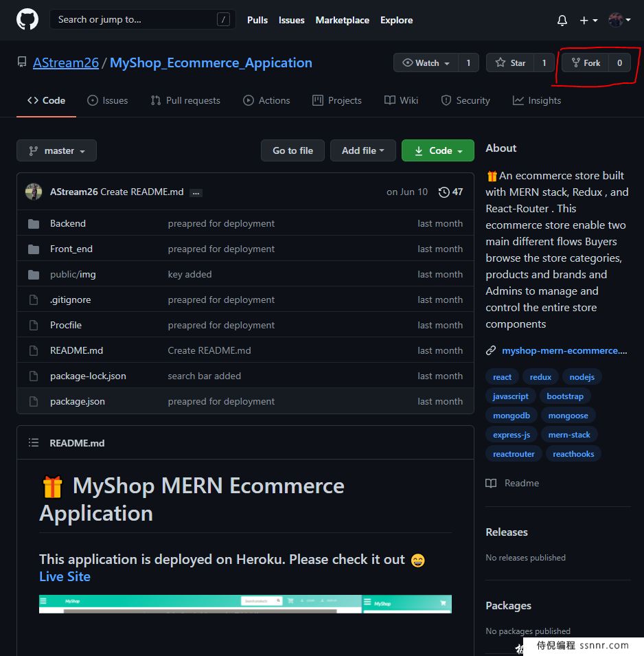Select the mongoose topic tag
This screenshot has height=656, width=644.
(x=568, y=416)
